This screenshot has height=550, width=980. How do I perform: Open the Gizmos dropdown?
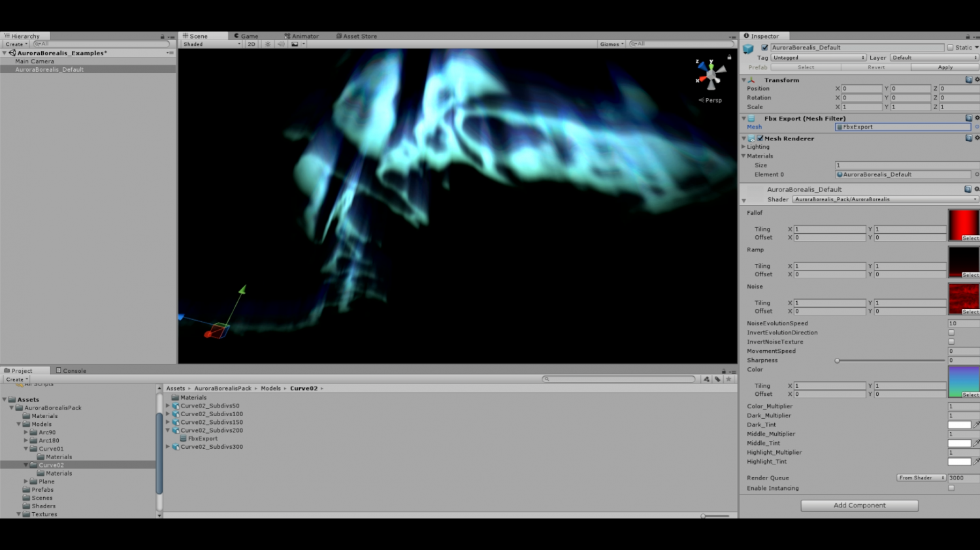click(x=612, y=44)
